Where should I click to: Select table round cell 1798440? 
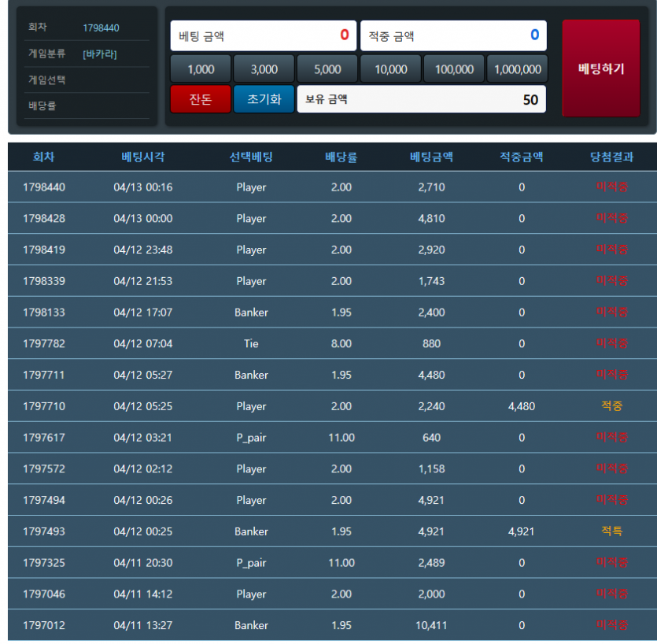click(x=44, y=187)
